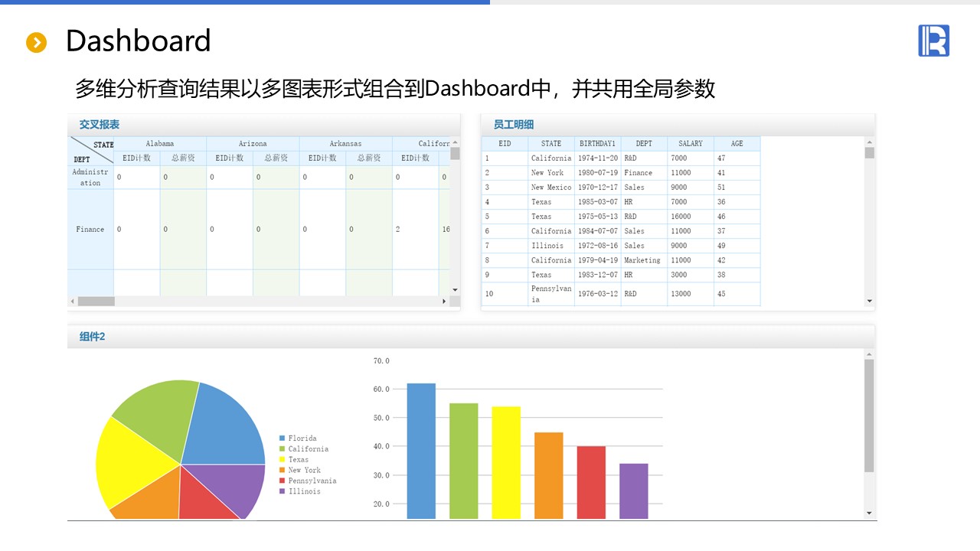Click the Alabama column header
Image resolution: width=980 pixels, height=551 pixels.
click(160, 144)
